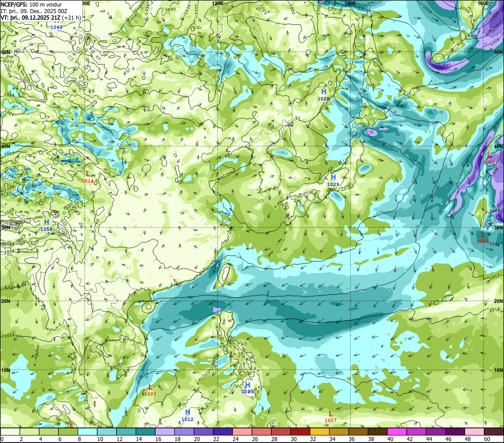Pick the 40–42 magenta legend swatch
Viewport: 504px width, 443px height.
[397, 431]
